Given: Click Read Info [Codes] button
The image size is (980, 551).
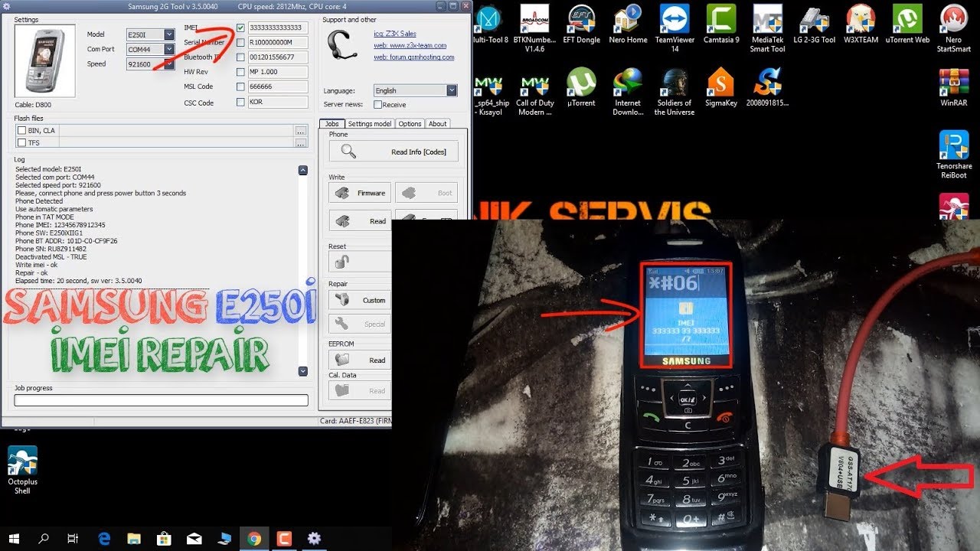Looking at the screenshot, I should (394, 152).
